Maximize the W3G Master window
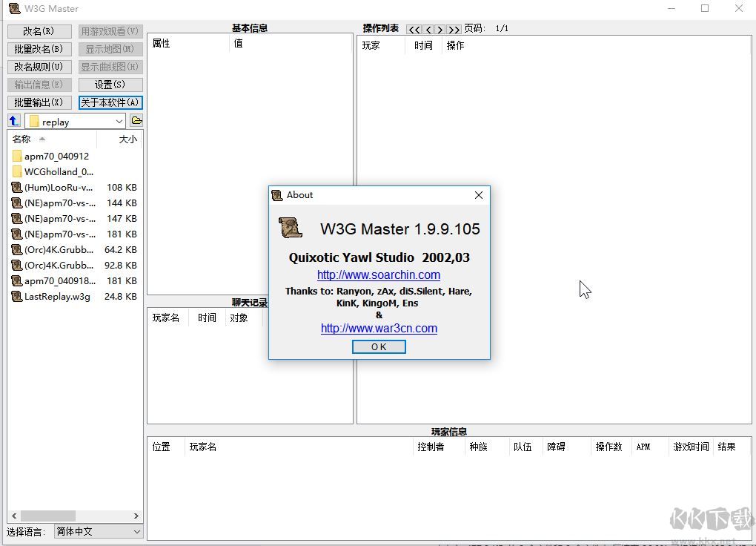756x546 pixels. click(705, 8)
